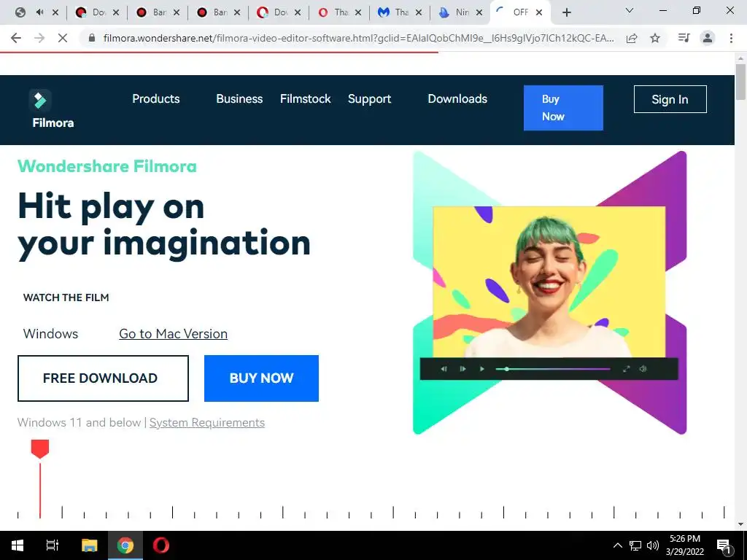The image size is (747, 560).
Task: Click the large BUY NOW button
Action: point(261,378)
